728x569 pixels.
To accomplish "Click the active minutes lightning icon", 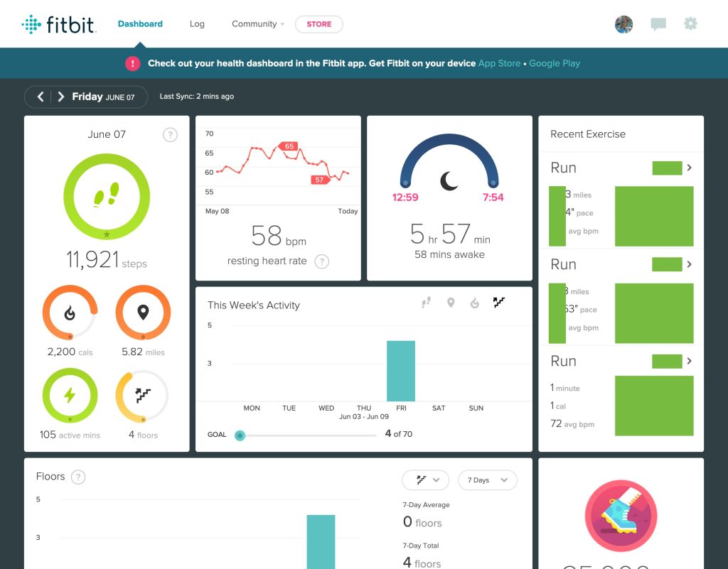I will (70, 396).
